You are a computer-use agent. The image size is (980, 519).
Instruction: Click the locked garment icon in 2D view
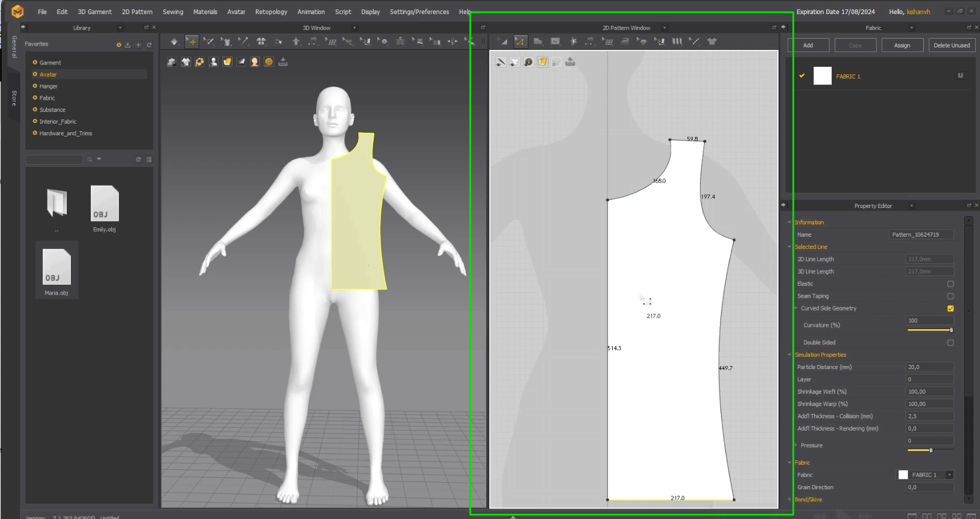[556, 62]
